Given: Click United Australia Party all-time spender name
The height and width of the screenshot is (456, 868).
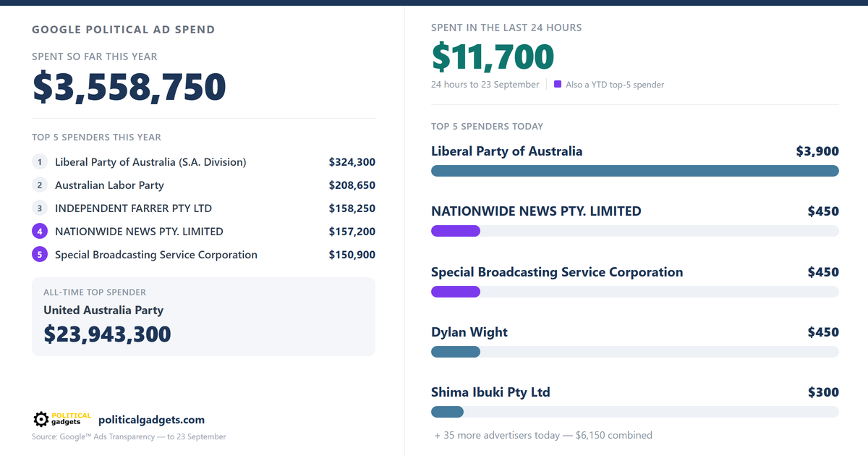Looking at the screenshot, I should pyautogui.click(x=103, y=310).
